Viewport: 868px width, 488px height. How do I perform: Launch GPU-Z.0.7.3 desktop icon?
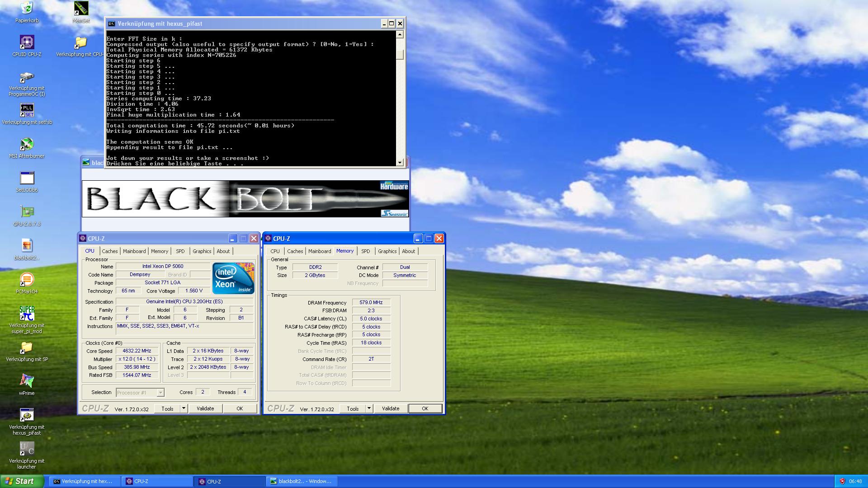(27, 212)
